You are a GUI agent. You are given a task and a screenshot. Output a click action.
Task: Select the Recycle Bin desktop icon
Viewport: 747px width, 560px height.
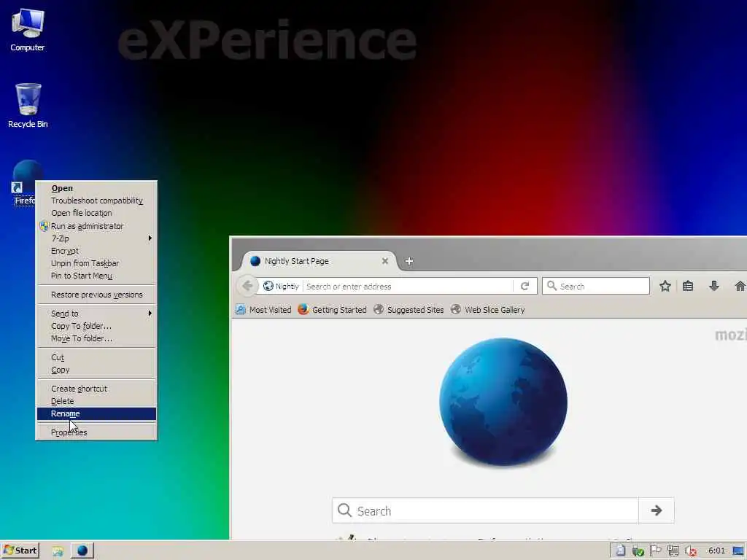click(x=28, y=106)
